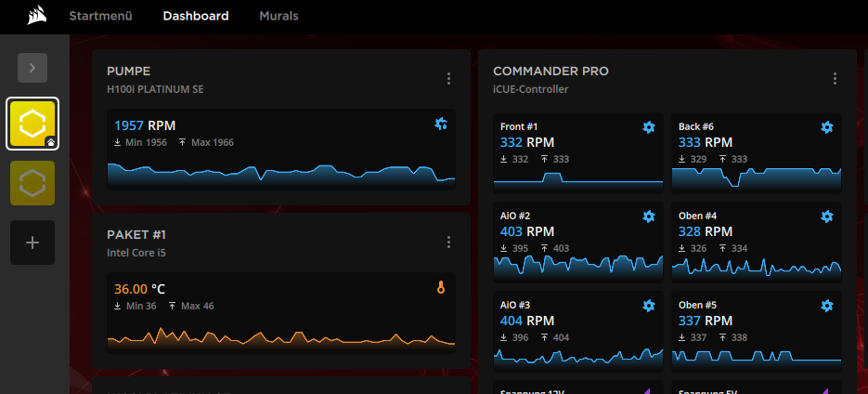Click the iCUE-Controller subtitle
The image size is (868, 394).
(531, 89)
